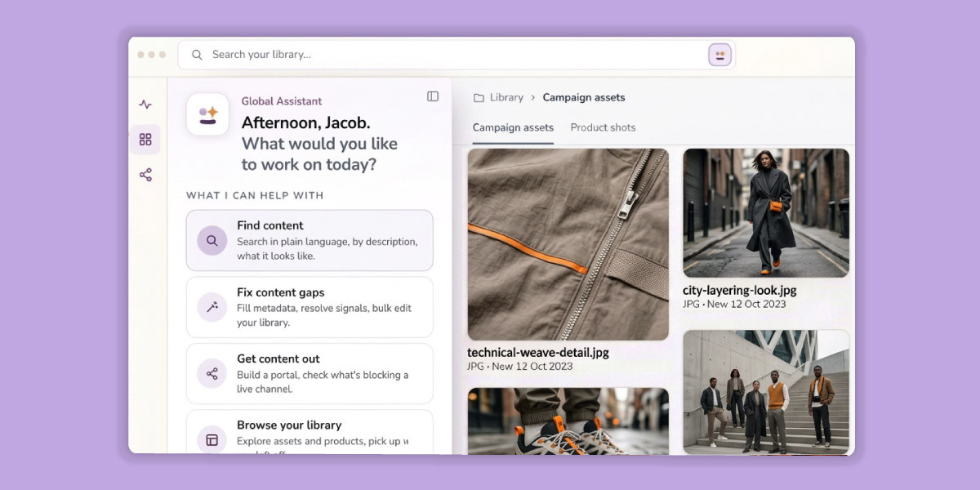The image size is (980, 490).
Task: Click the magnifier icon in search bar
Action: pyautogui.click(x=197, y=55)
